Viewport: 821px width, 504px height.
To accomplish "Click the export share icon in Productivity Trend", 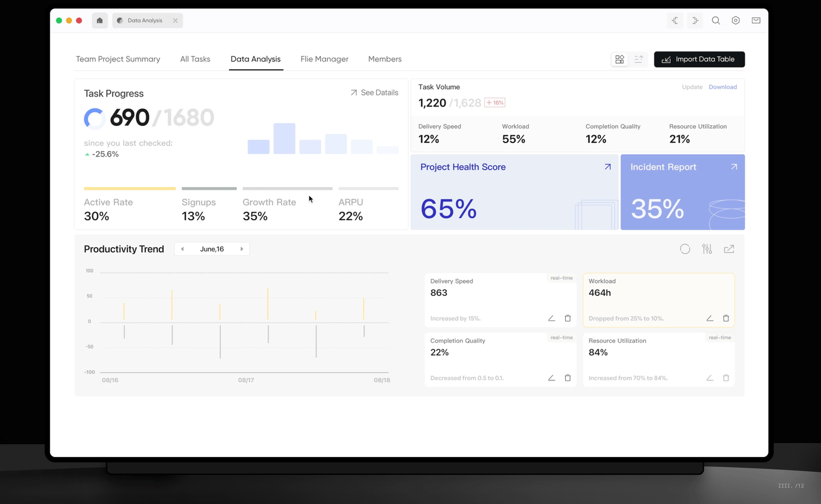I will 729,249.
